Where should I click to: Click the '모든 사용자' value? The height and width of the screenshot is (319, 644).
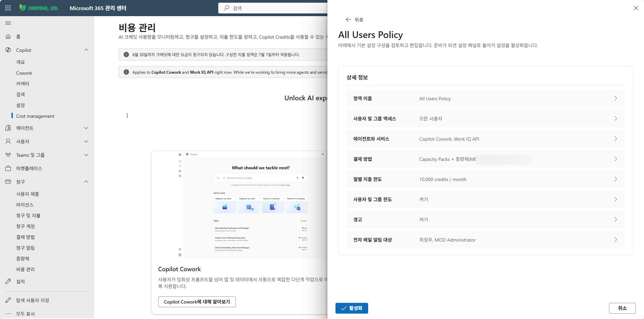pyautogui.click(x=430, y=119)
